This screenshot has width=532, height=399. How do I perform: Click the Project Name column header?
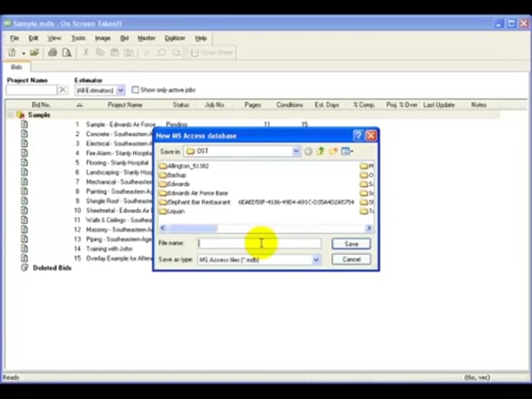pos(125,105)
